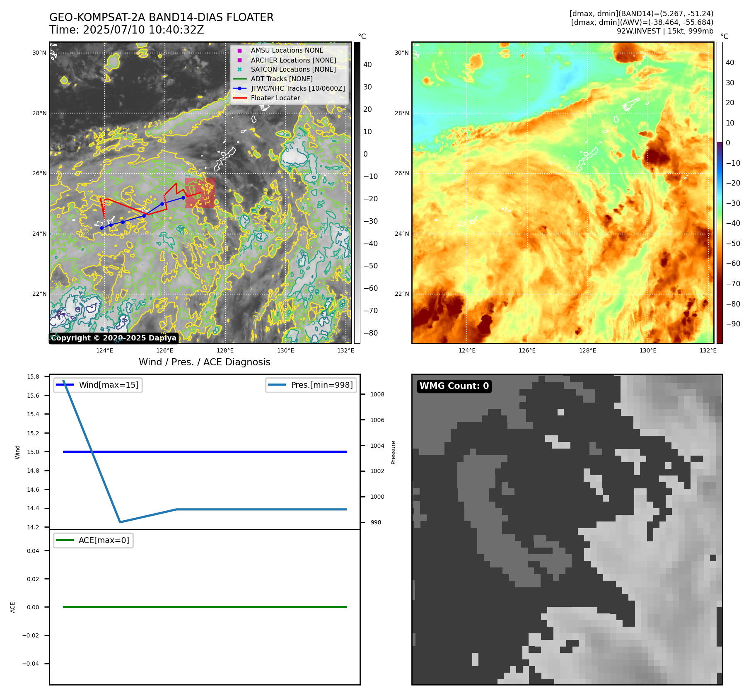The width and height of the screenshot is (751, 700).
Task: Click the '124°E' longitude label on the IR map
Action: (x=104, y=350)
